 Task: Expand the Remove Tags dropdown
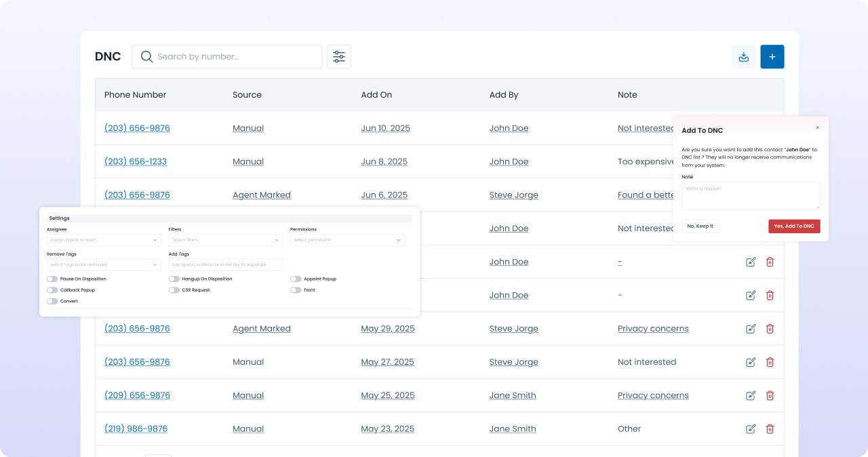[x=104, y=264]
